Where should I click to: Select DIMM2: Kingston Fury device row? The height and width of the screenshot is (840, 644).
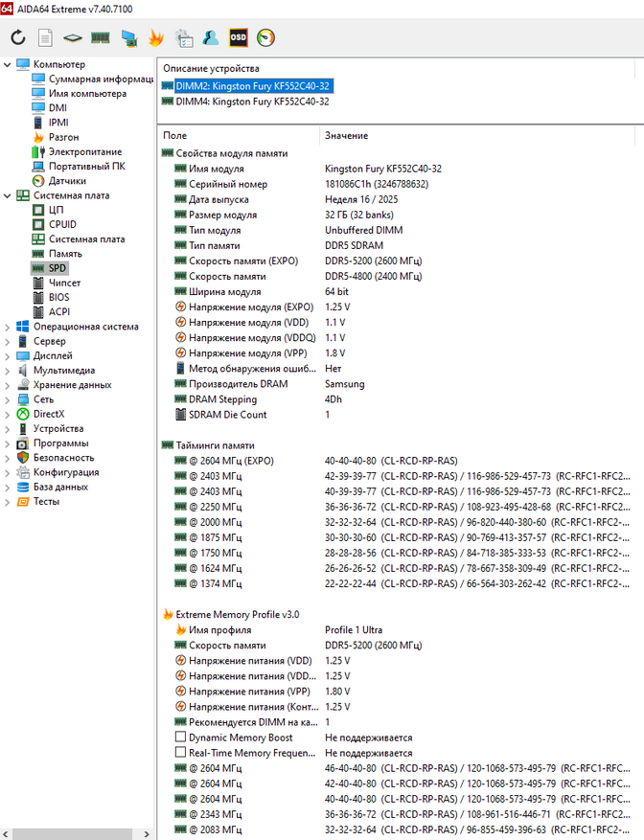click(x=247, y=85)
